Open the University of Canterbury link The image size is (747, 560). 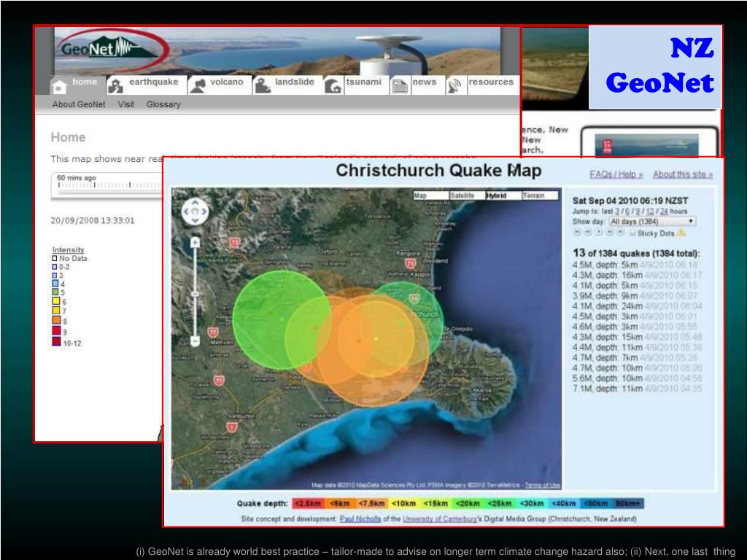pyautogui.click(x=439, y=518)
